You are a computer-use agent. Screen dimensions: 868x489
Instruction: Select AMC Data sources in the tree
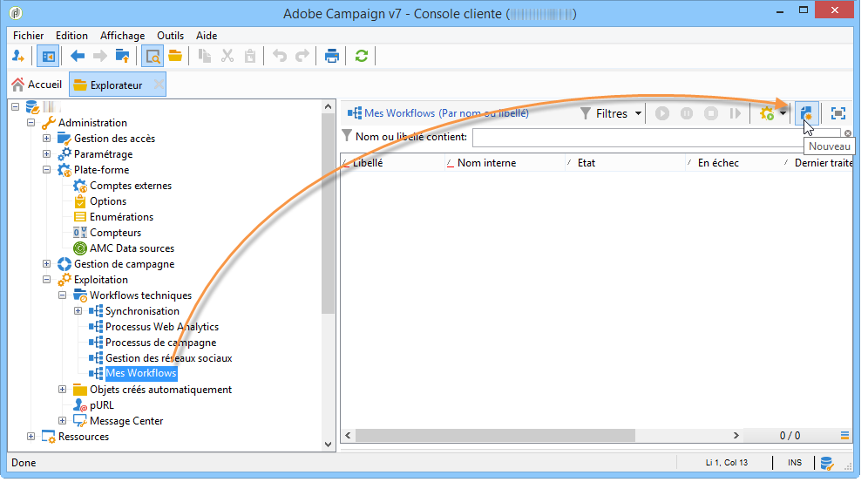[x=132, y=248]
